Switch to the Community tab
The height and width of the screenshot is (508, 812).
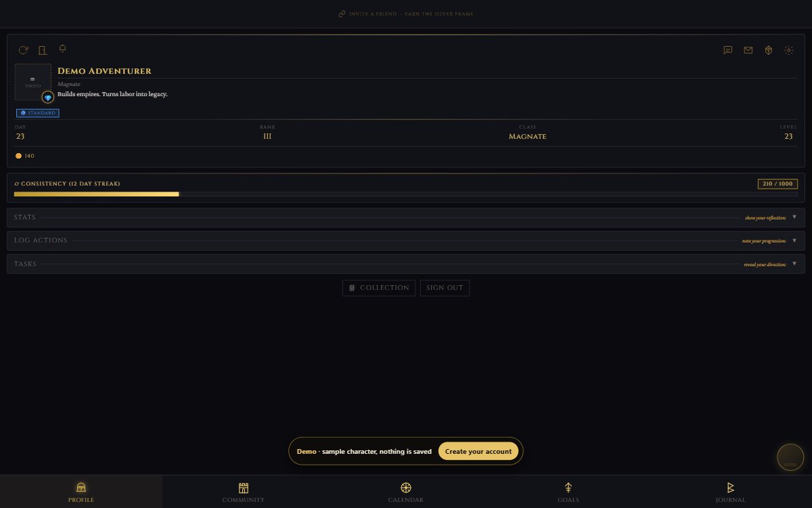tap(244, 492)
